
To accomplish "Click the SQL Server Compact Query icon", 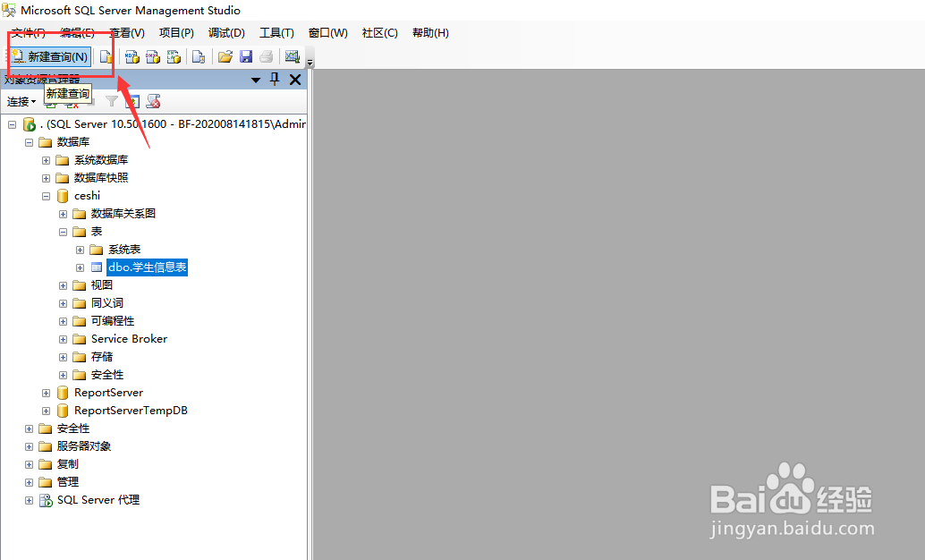I will point(199,56).
